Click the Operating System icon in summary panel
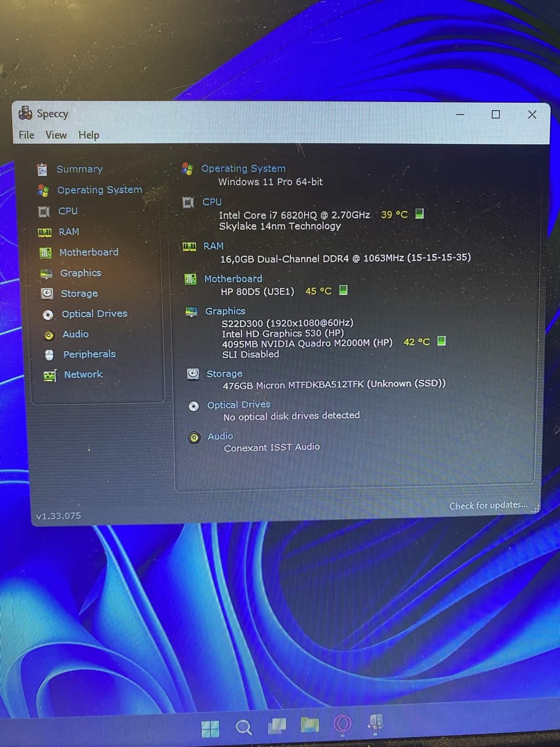Viewport: 560px width, 747px height. [187, 169]
